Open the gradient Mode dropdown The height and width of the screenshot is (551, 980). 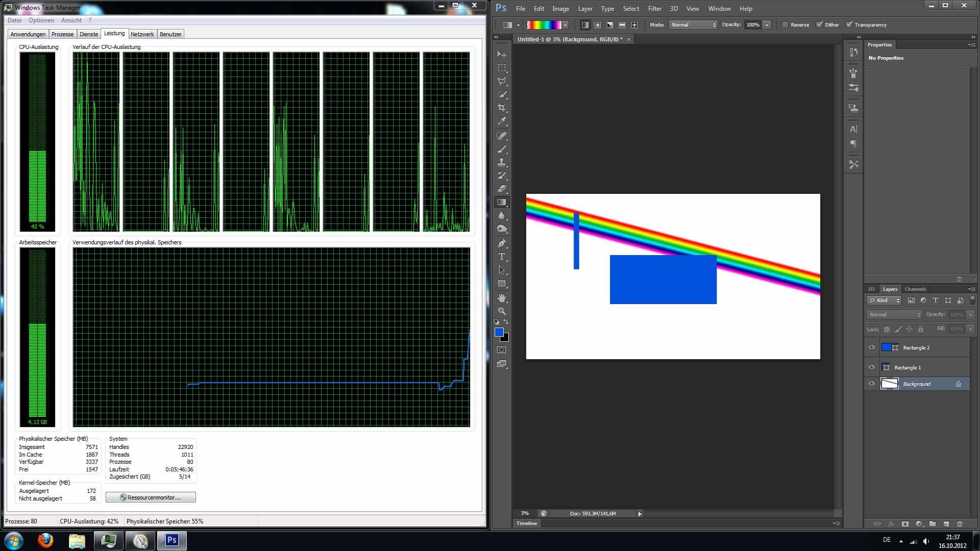pos(693,25)
